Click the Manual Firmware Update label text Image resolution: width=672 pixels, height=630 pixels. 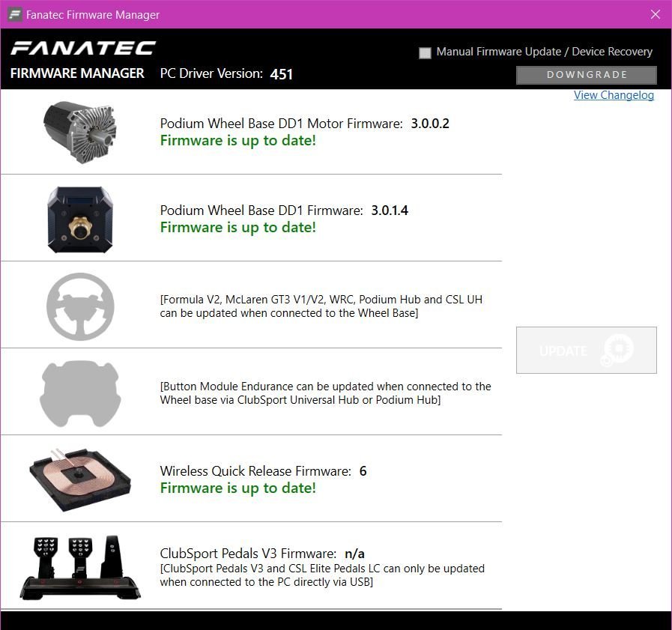coord(544,52)
